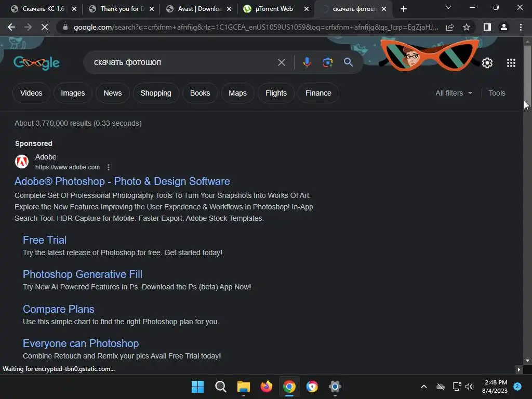Screen dimensions: 532x399
Task: Go back to the previous page
Action: tap(11, 27)
